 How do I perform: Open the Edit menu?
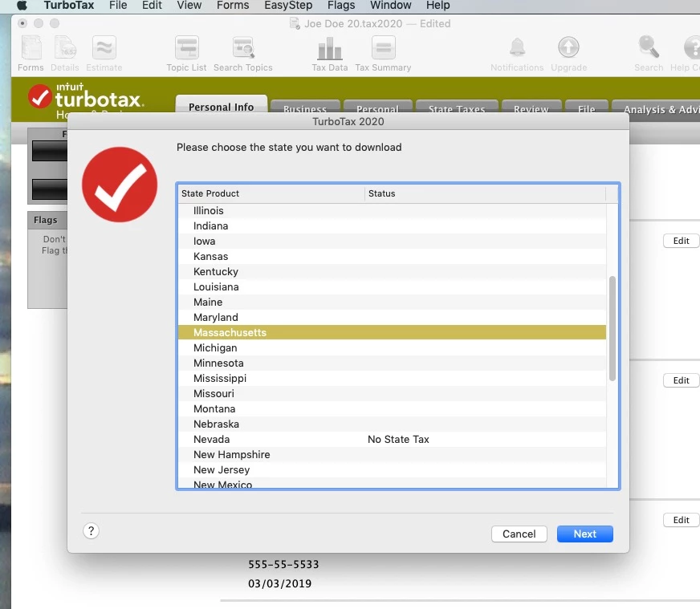152,6
